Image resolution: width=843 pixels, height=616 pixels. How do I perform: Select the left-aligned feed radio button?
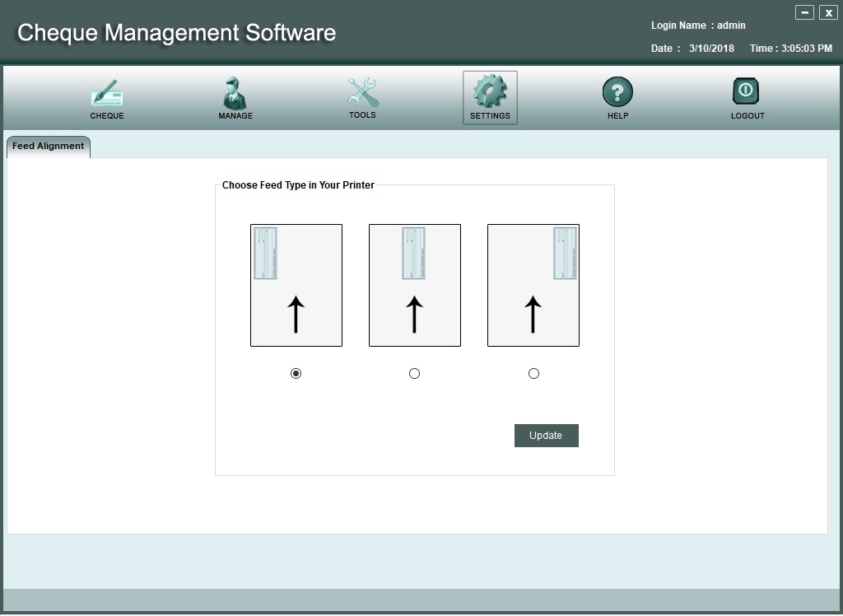[296, 374]
